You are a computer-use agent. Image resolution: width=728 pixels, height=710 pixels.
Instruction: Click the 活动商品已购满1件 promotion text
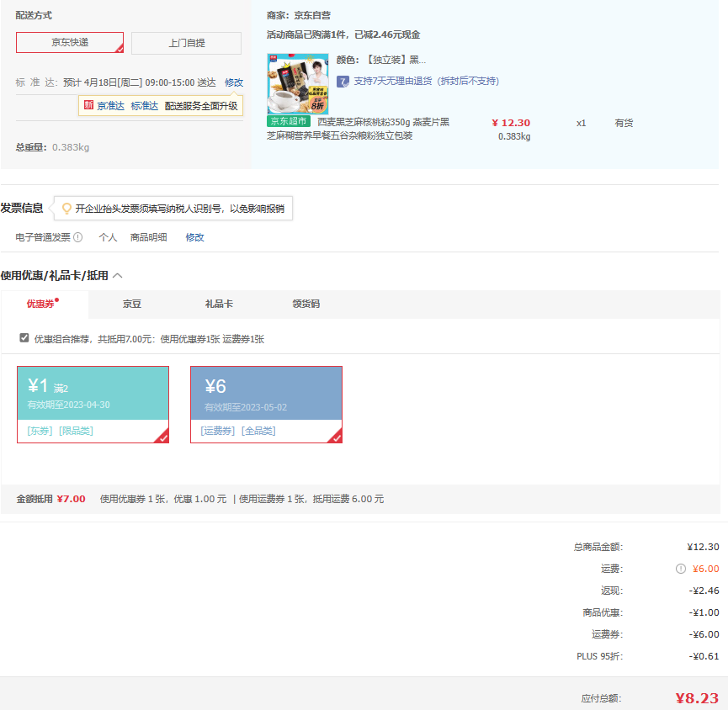click(343, 34)
